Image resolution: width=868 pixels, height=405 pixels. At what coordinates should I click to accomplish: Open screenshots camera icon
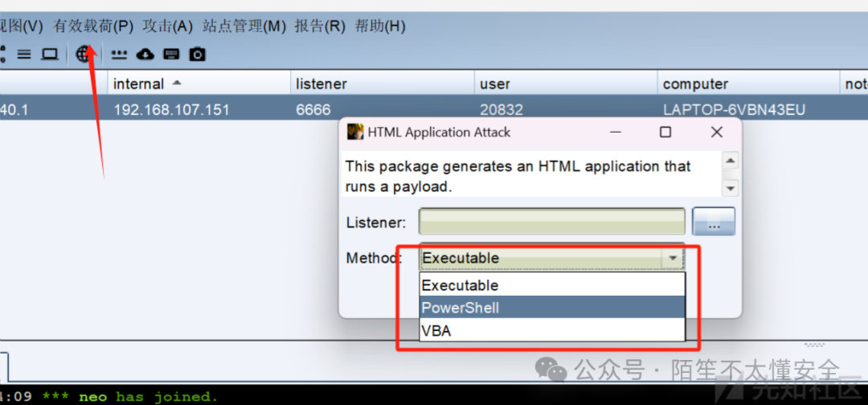coord(198,54)
